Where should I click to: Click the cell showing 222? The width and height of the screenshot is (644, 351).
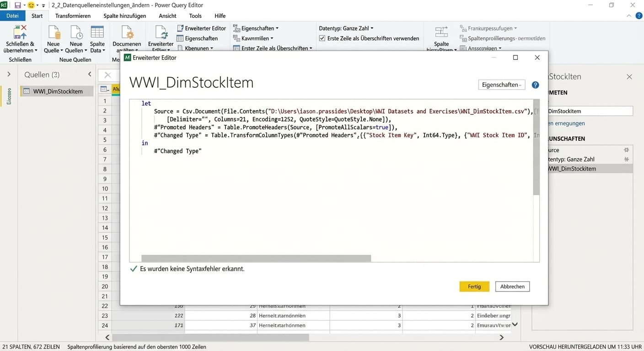coord(149,316)
